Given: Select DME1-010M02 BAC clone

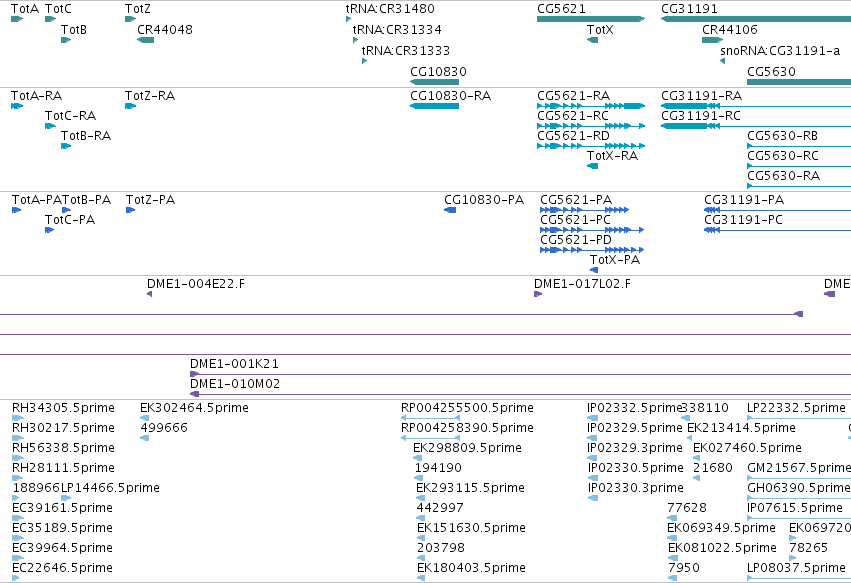Looking at the screenshot, I should tap(520, 394).
